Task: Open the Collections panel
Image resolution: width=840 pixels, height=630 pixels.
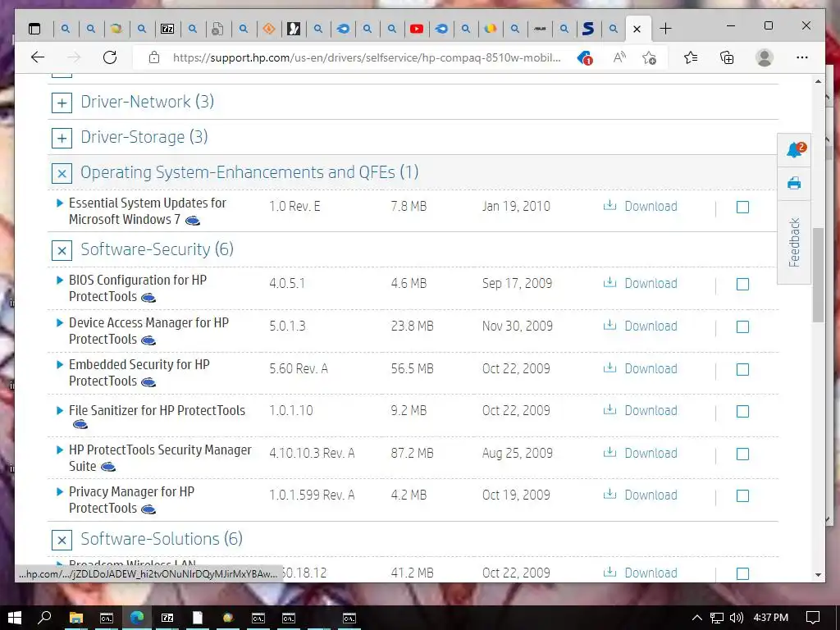Action: tap(727, 57)
